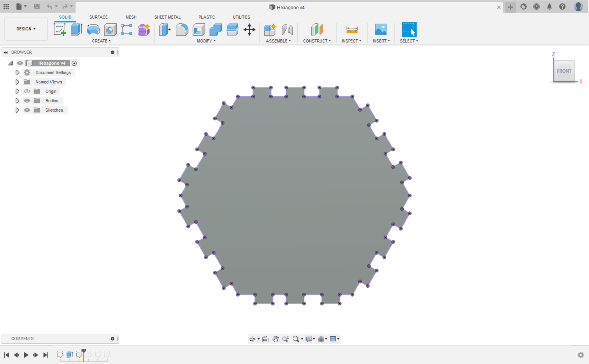Select the Press Pull tool
The height and width of the screenshot is (364, 589).
pyautogui.click(x=165, y=29)
